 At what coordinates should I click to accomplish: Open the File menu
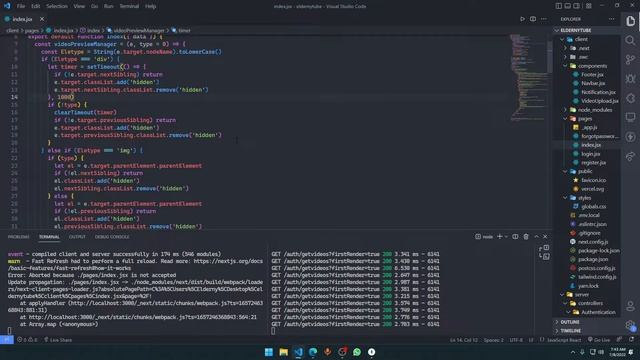click(x=20, y=6)
